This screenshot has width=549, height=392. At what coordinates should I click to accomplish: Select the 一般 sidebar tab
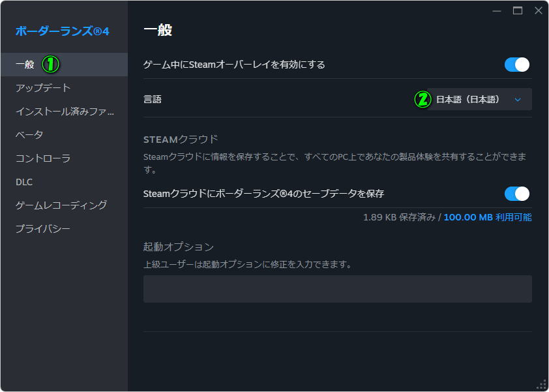click(x=64, y=65)
